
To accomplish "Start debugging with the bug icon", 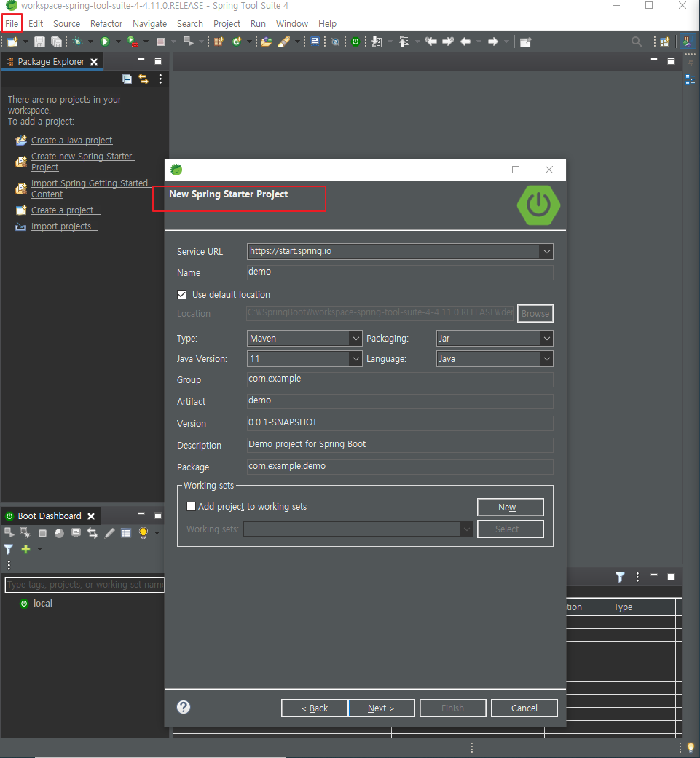I will (x=77, y=42).
